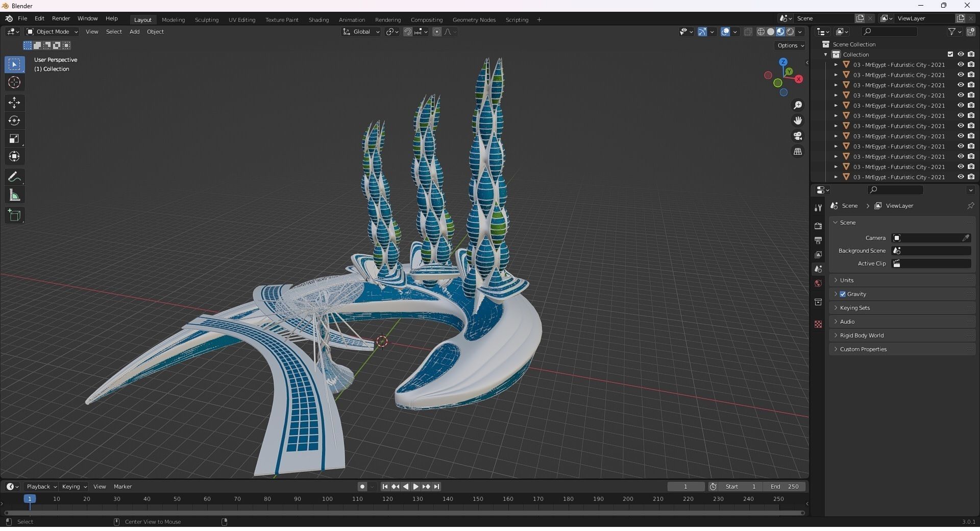The width and height of the screenshot is (980, 531).
Task: Uncheck the Collection exclude checkbox
Action: (x=950, y=55)
